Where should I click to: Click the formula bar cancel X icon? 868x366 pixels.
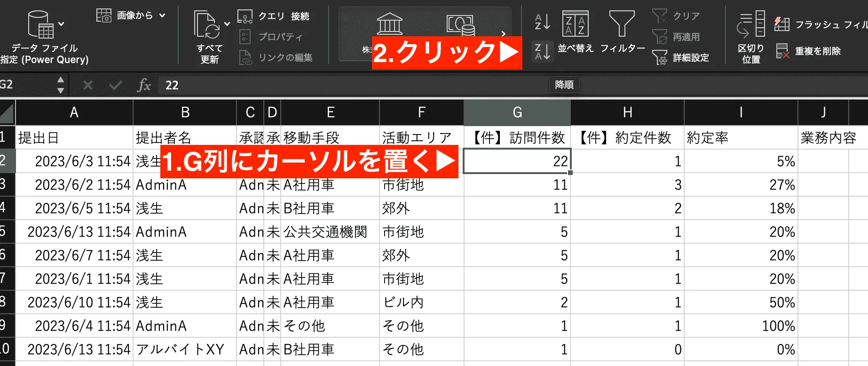click(x=87, y=85)
